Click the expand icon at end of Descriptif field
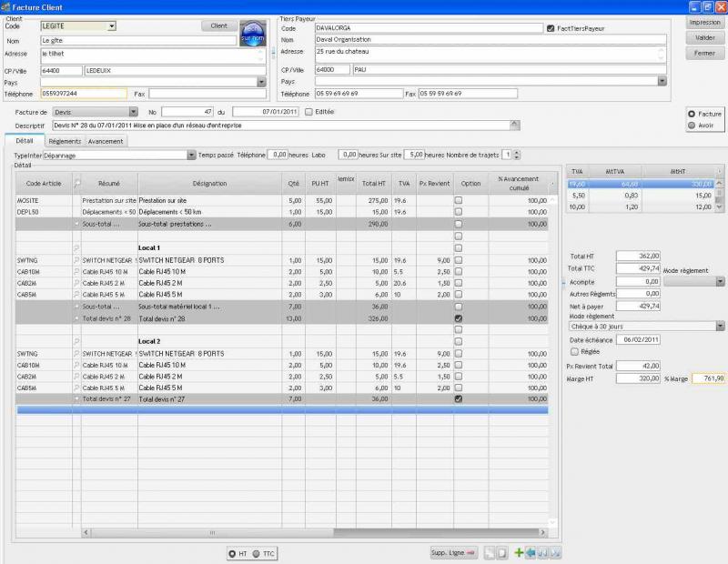This screenshot has width=728, height=564. pos(515,126)
